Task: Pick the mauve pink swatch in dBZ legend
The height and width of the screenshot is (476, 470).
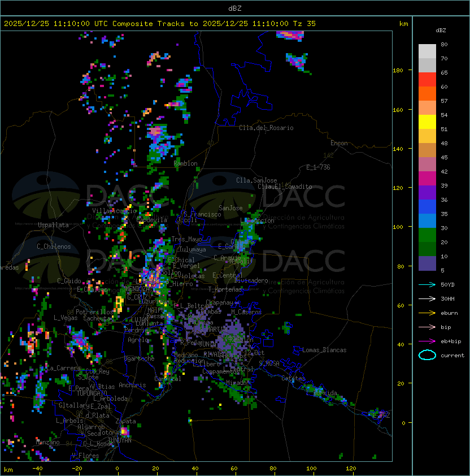Action: click(x=427, y=165)
